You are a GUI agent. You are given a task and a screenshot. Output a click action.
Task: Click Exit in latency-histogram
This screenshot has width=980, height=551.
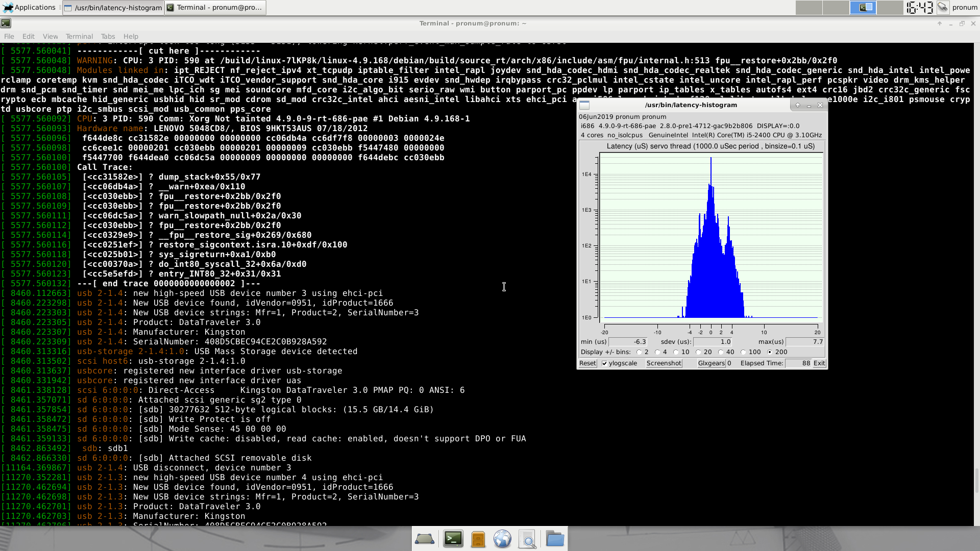coord(819,363)
